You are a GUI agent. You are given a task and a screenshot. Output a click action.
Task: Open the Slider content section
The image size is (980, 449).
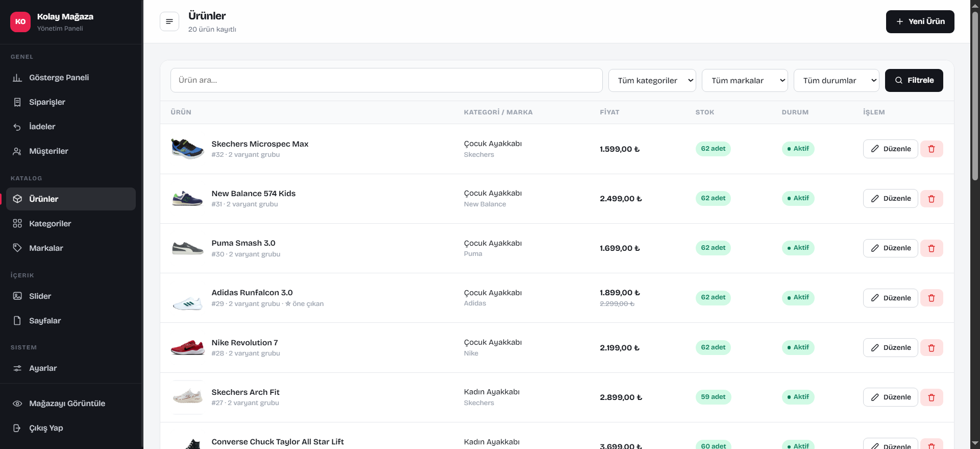(71, 296)
